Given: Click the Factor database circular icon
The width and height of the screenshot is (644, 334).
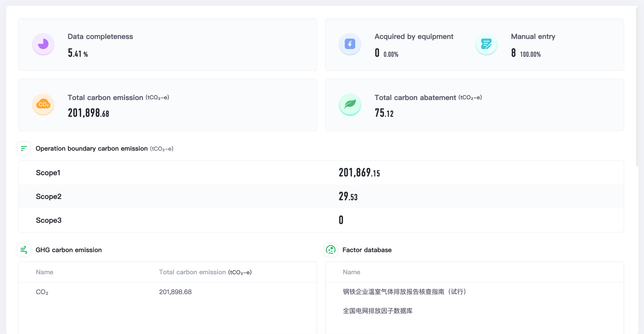Looking at the screenshot, I should [330, 250].
